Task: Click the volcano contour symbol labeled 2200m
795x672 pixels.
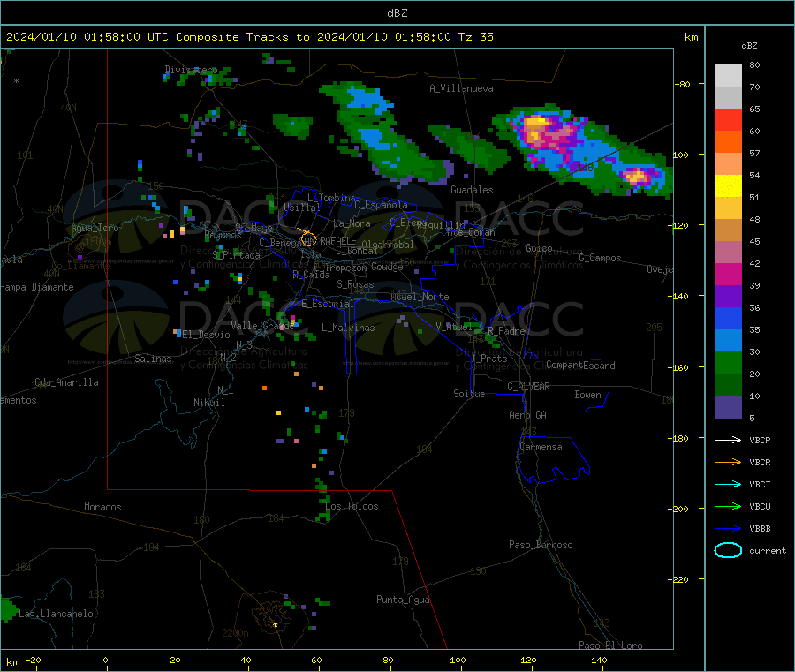Action: pyautogui.click(x=274, y=616)
